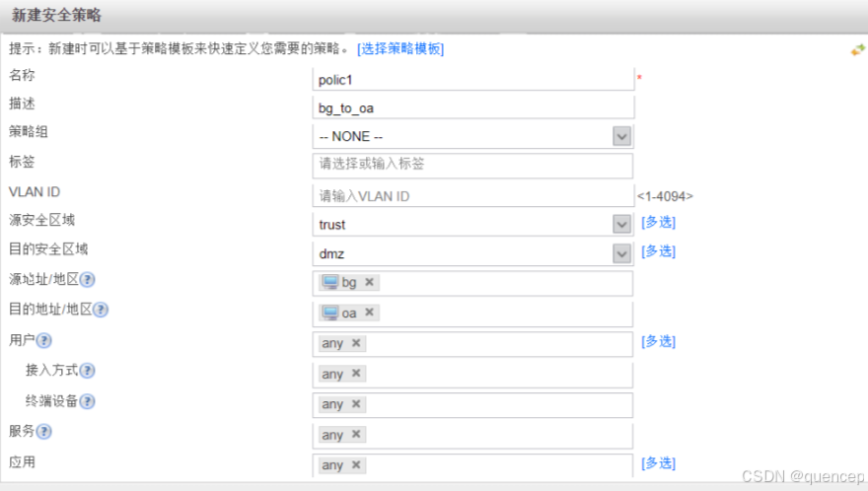Remove the bg source address tag
The width and height of the screenshot is (868, 491).
(x=369, y=282)
